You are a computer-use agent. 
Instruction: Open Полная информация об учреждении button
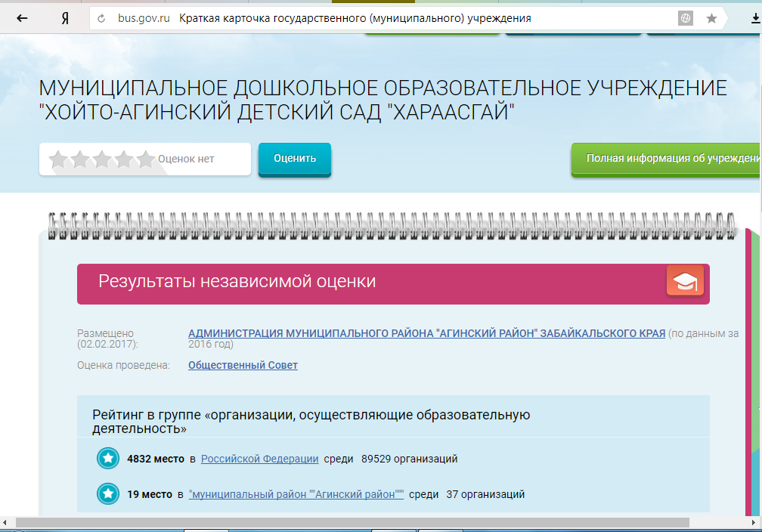click(x=667, y=159)
